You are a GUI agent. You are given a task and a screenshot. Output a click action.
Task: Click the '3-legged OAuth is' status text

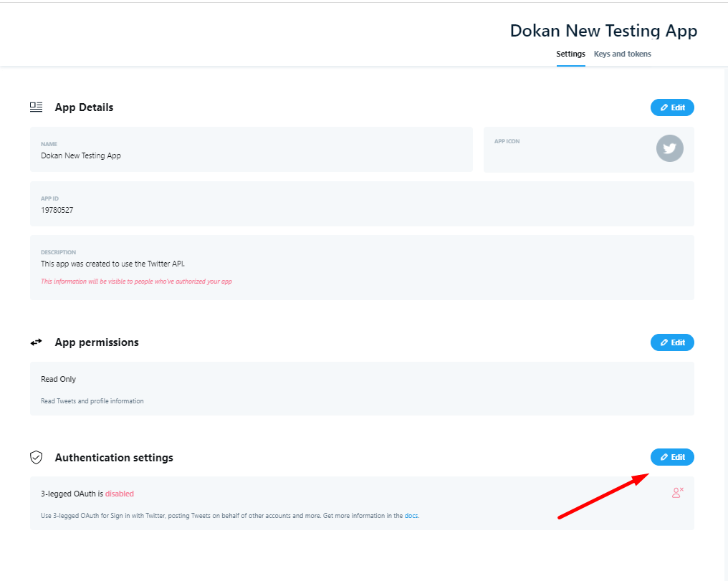(x=72, y=494)
